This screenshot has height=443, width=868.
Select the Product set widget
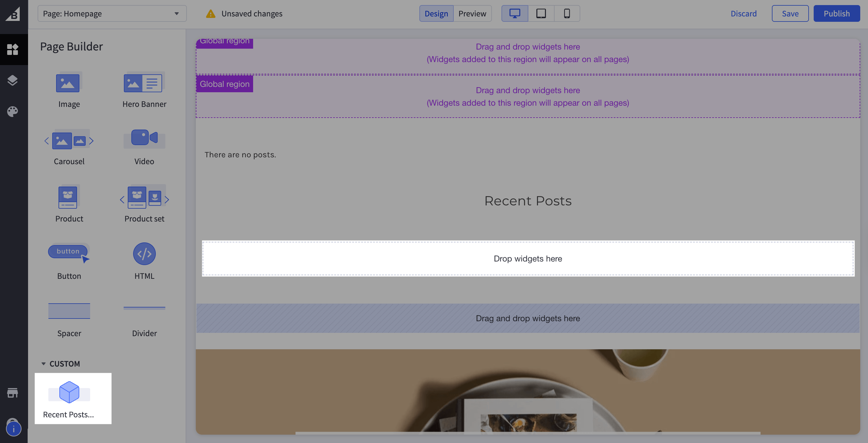[144, 204]
